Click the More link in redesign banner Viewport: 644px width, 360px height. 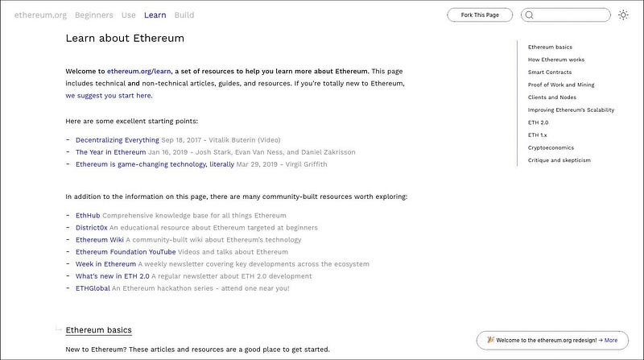tap(608, 341)
